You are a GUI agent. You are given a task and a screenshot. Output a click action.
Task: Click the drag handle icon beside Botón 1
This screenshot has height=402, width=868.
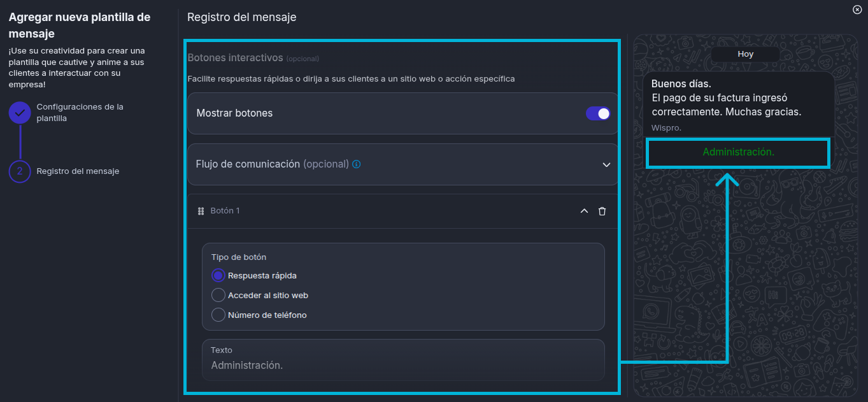[x=201, y=210]
